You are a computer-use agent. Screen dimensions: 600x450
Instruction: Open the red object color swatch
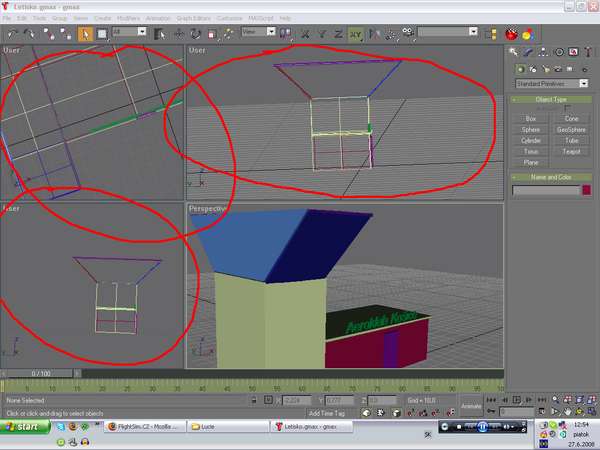coord(587,190)
